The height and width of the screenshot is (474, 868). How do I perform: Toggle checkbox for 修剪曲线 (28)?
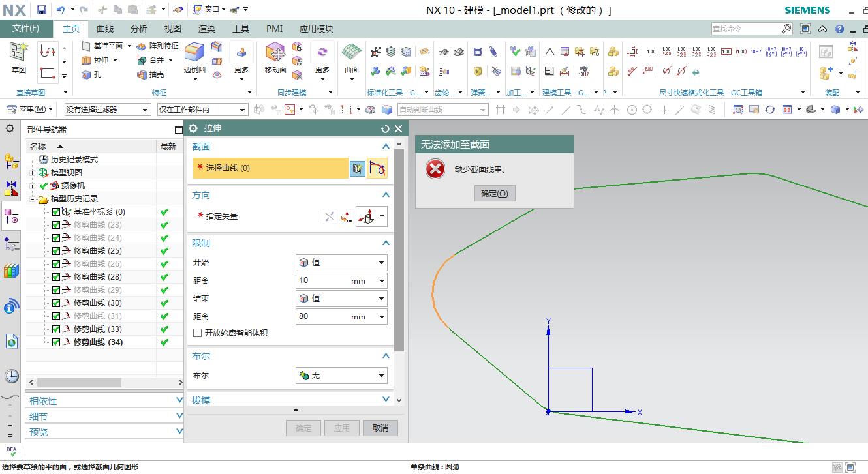tap(56, 277)
